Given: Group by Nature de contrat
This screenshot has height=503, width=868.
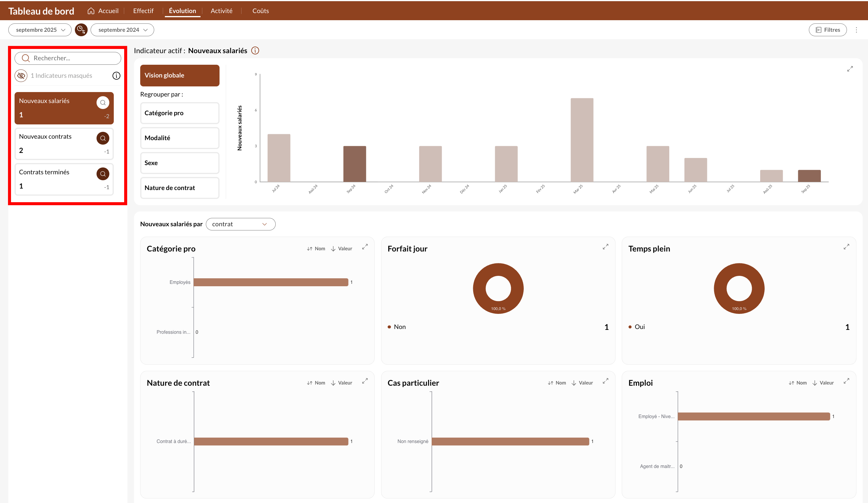Looking at the screenshot, I should click(179, 188).
